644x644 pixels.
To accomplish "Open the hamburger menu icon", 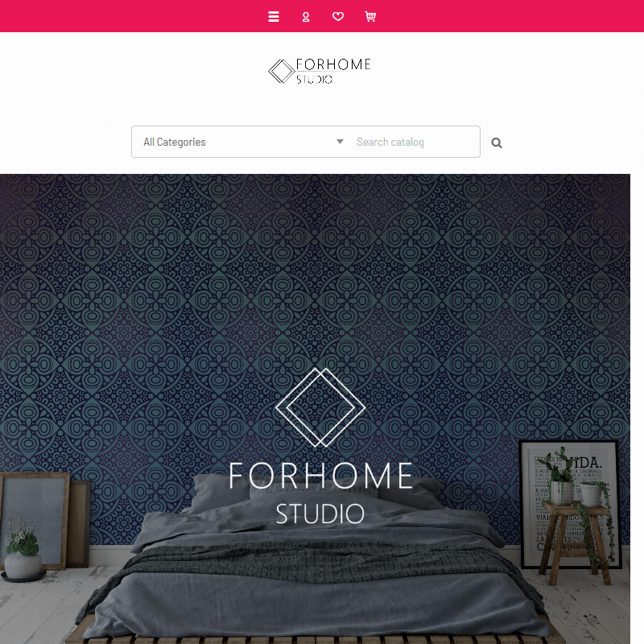I will click(x=274, y=16).
